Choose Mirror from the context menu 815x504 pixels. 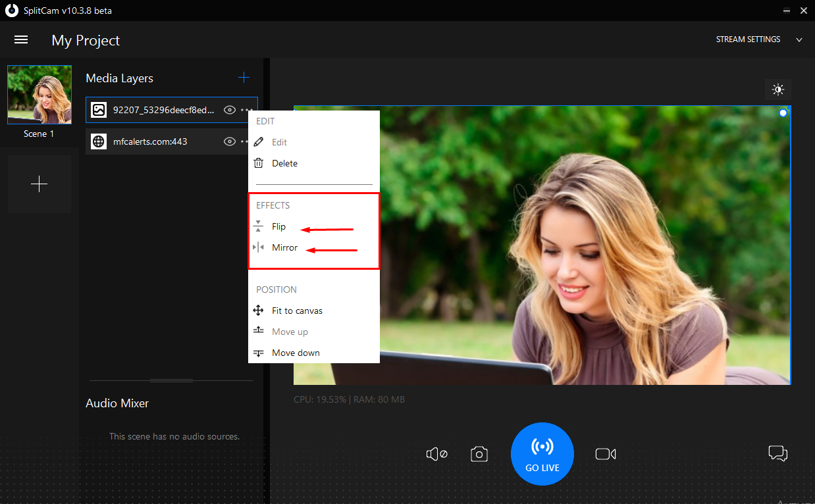pos(284,247)
